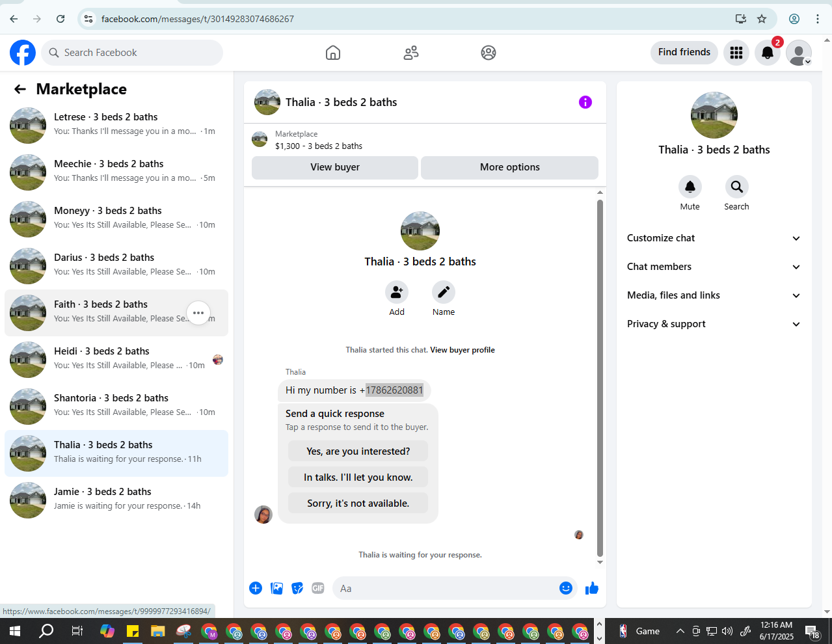Open the Heidi conversation
The width and height of the screenshot is (832, 644).
pos(116,360)
